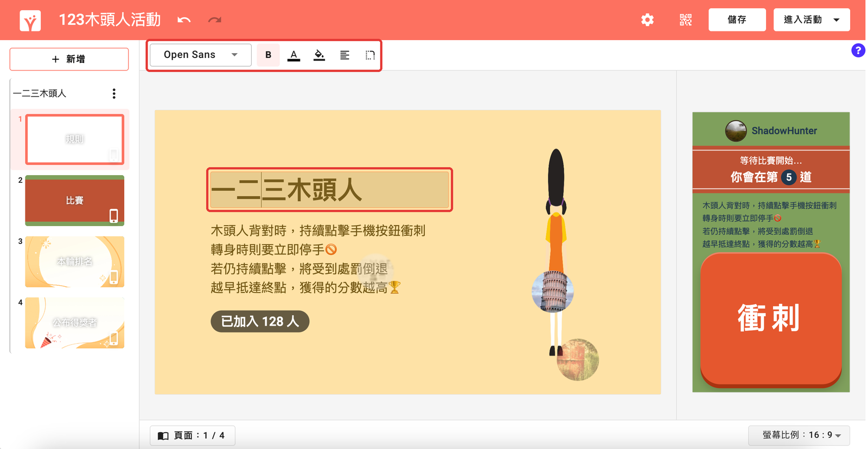The image size is (868, 449).
Task: Open the border style tool
Action: pos(370,55)
